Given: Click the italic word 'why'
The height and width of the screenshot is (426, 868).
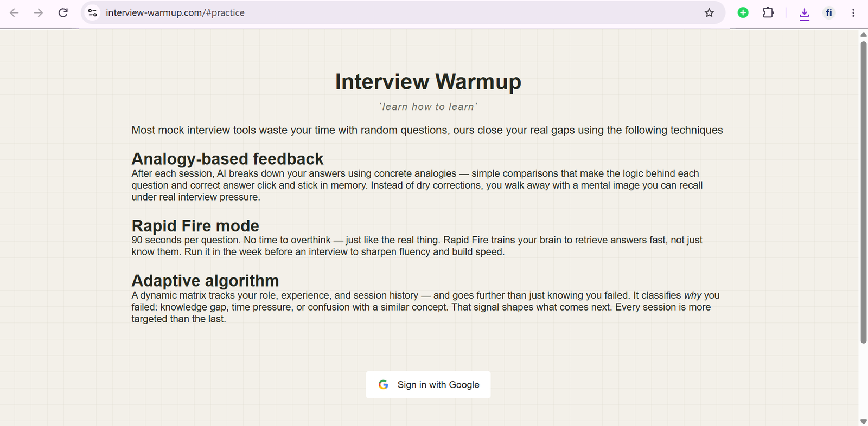Looking at the screenshot, I should click(x=693, y=295).
